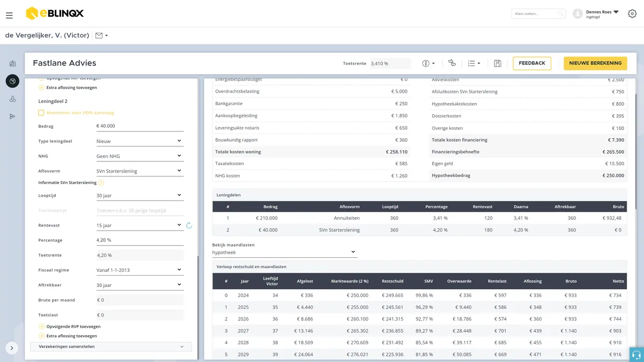The height and width of the screenshot is (362, 644).
Task: Open the Type leningdeel dropdown
Action: coord(140,141)
